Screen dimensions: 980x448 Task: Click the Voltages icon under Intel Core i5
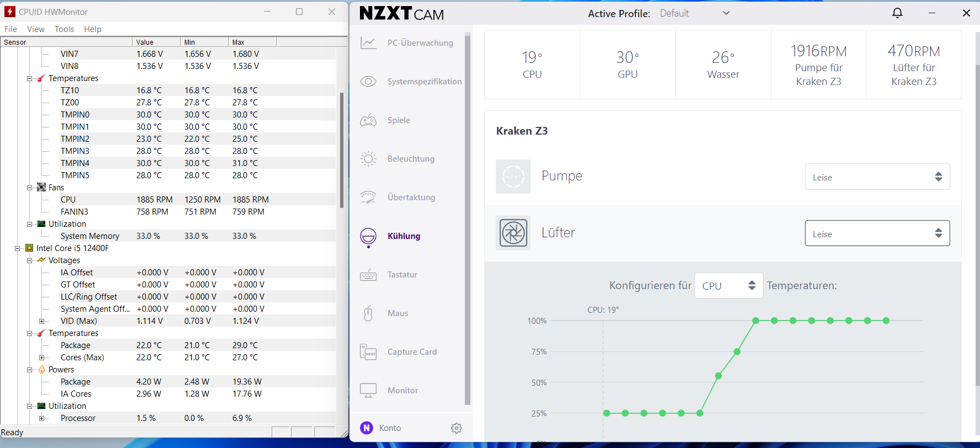click(x=41, y=260)
